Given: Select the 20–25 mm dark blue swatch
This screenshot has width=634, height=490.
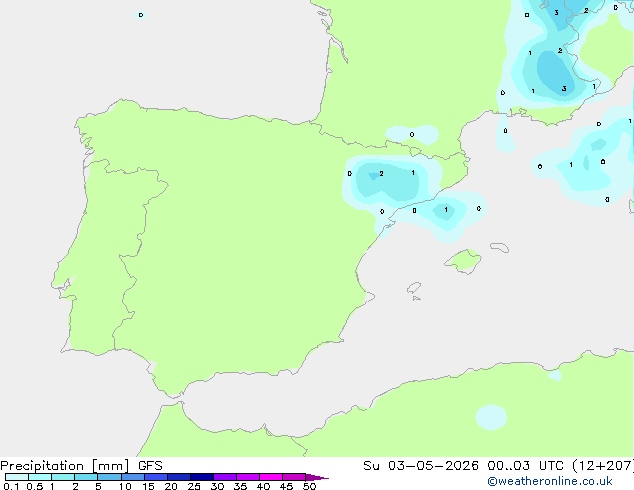Looking at the screenshot, I should point(179,477).
